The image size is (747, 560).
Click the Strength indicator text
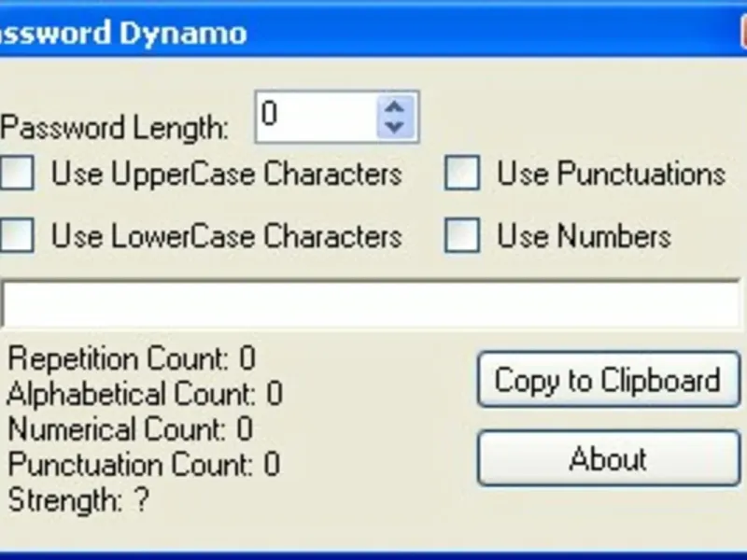point(78,500)
